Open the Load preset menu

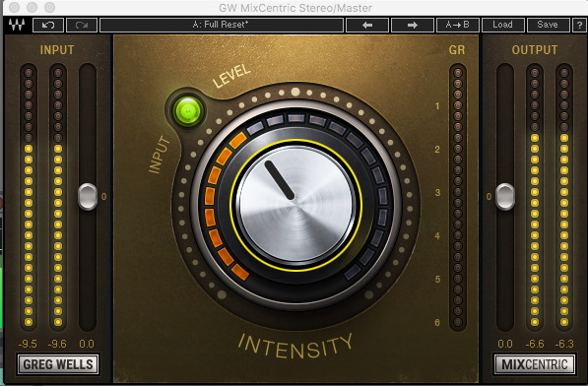pyautogui.click(x=502, y=25)
